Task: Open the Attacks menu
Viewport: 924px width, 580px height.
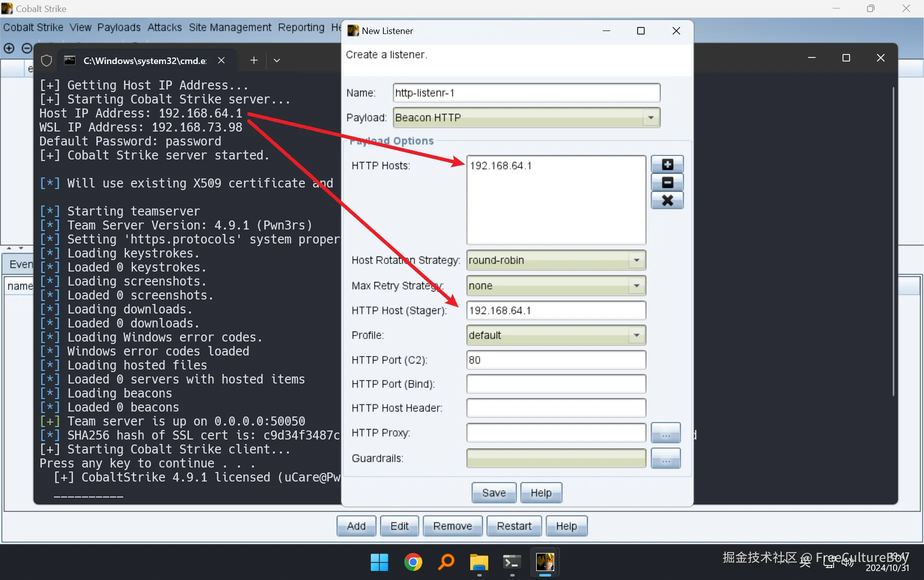Action: click(164, 27)
